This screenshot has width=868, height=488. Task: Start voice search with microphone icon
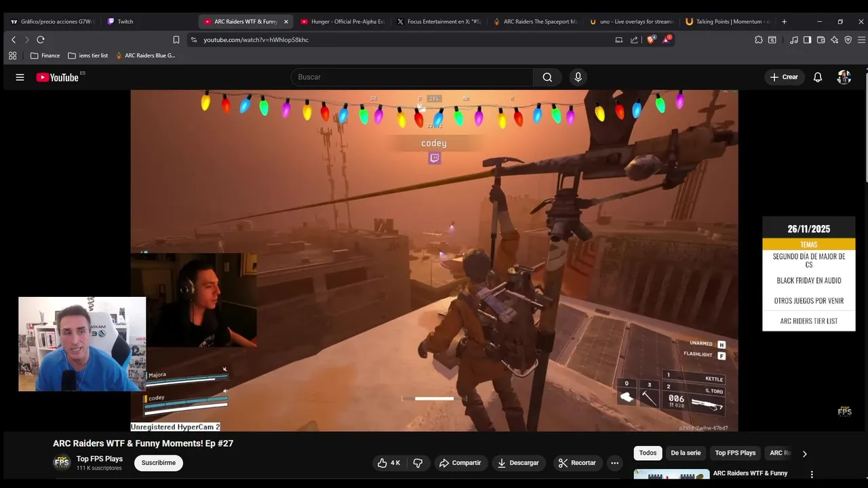(x=578, y=77)
